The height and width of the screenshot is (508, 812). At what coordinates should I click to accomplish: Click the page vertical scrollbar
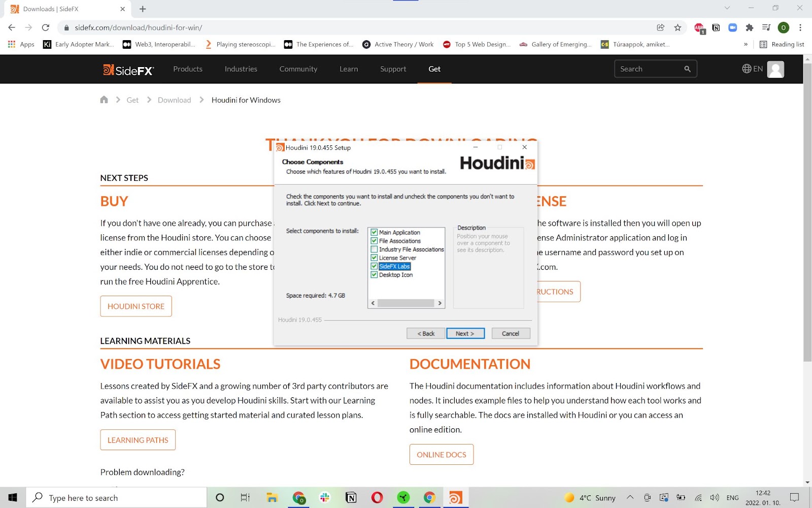click(807, 212)
